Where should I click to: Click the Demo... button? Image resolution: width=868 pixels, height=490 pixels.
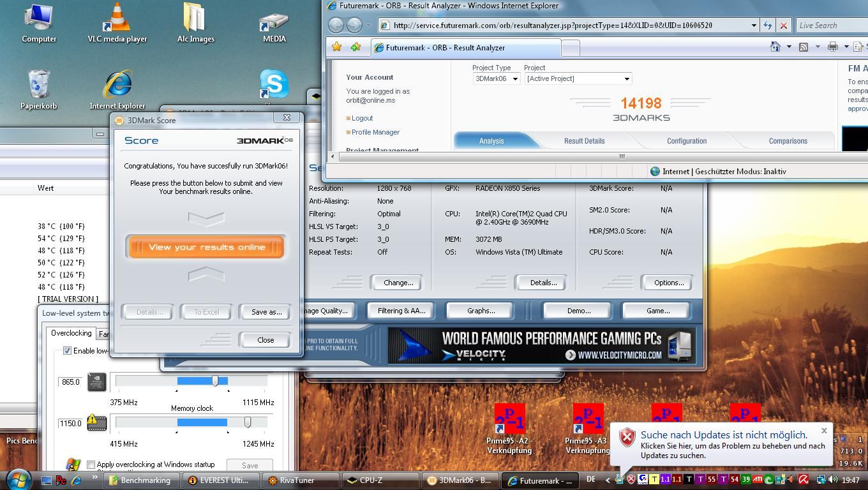click(x=578, y=311)
